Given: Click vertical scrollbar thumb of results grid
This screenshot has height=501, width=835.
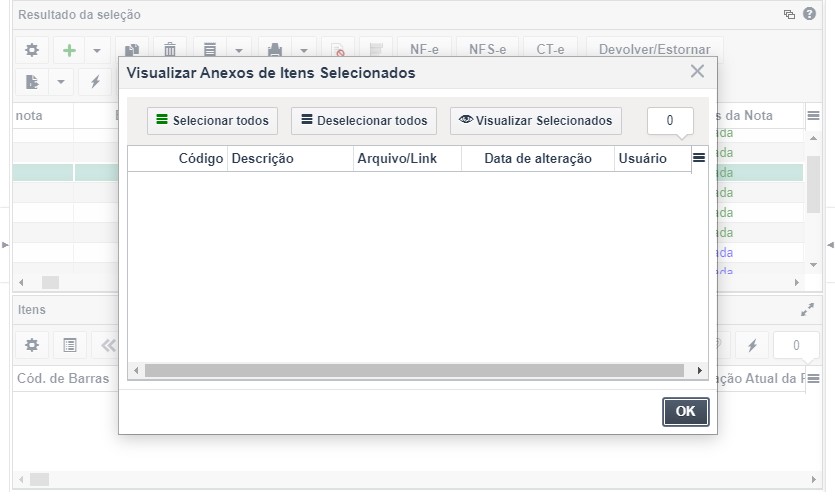Looking at the screenshot, I should pos(813,184).
